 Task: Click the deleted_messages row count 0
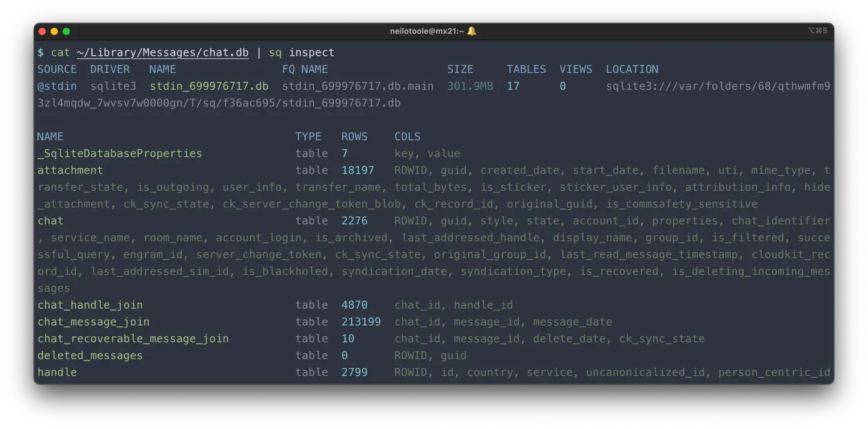(344, 356)
